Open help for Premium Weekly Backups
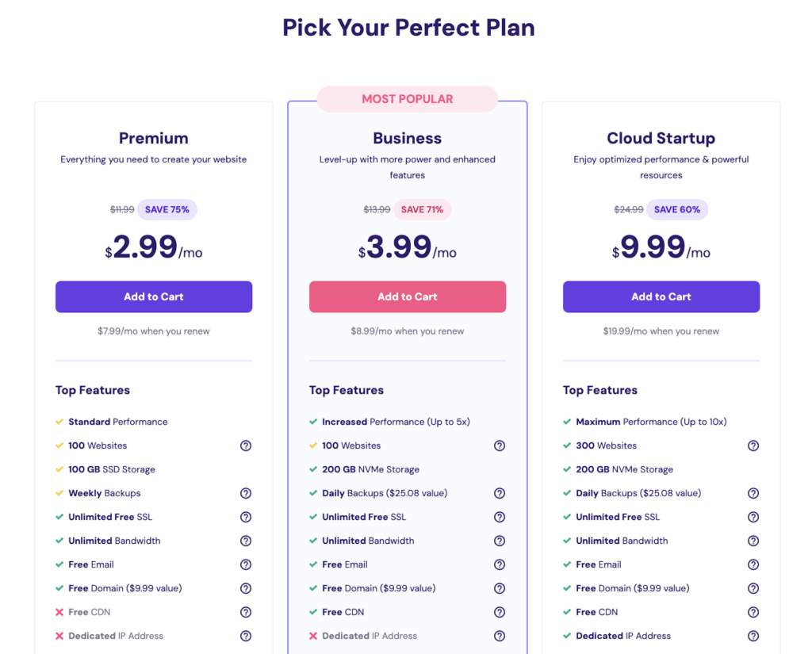812x654 pixels. click(x=246, y=493)
